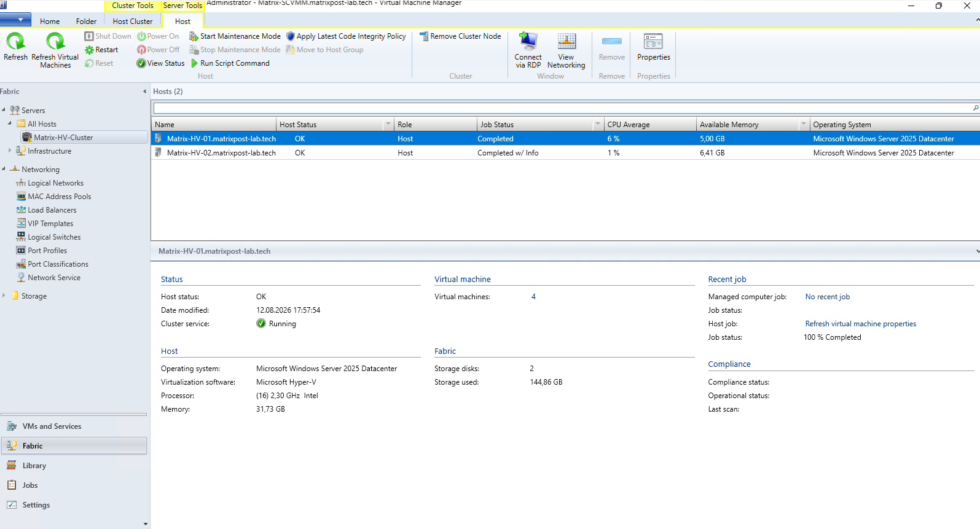980x529 pixels.
Task: Click the greyed Stop Maintenance Mode command
Action: click(235, 50)
